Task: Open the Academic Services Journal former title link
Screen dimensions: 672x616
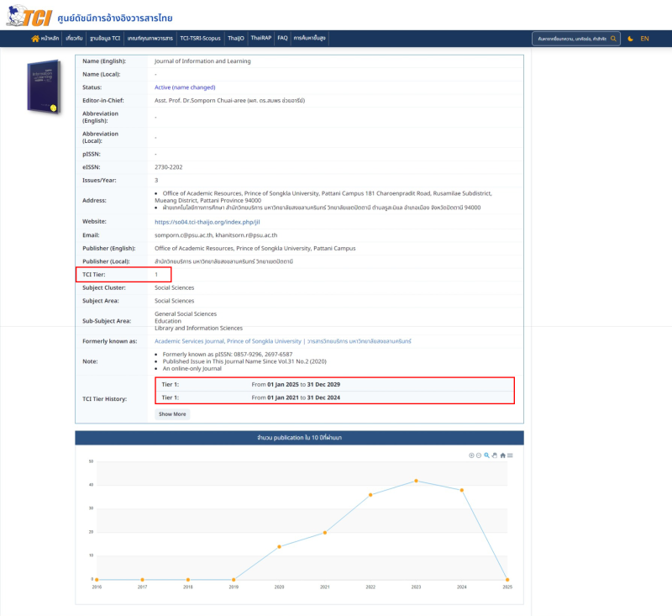Action: tap(283, 341)
